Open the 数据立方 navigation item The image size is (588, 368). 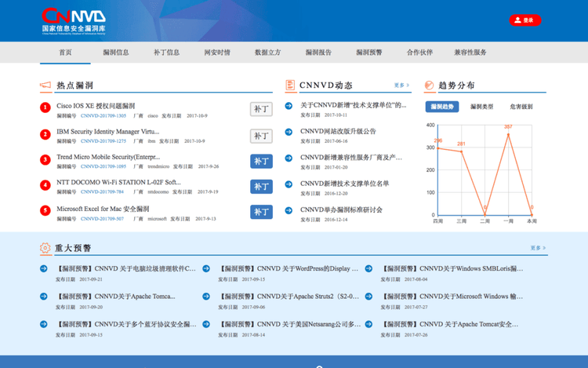pyautogui.click(x=267, y=53)
